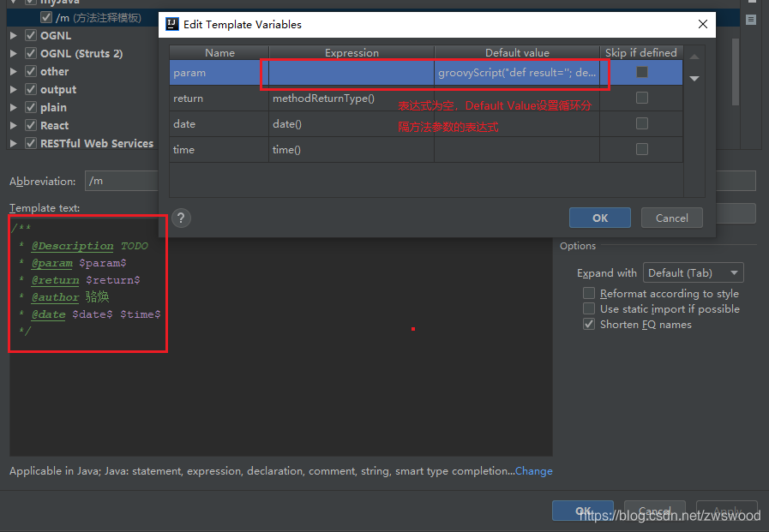Toggle Skip if defined for time
Image resolution: width=769 pixels, height=532 pixels.
(641, 149)
